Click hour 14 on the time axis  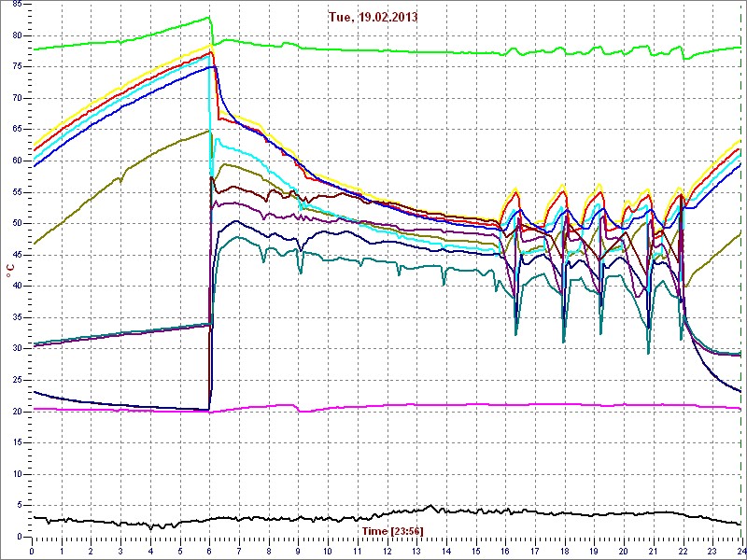coord(446,551)
